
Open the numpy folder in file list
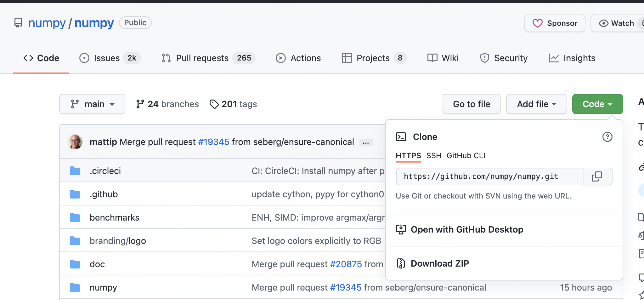click(103, 287)
